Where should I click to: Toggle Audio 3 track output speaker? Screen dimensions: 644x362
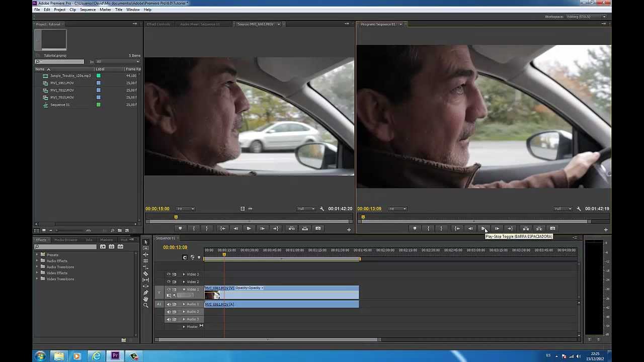(x=169, y=319)
